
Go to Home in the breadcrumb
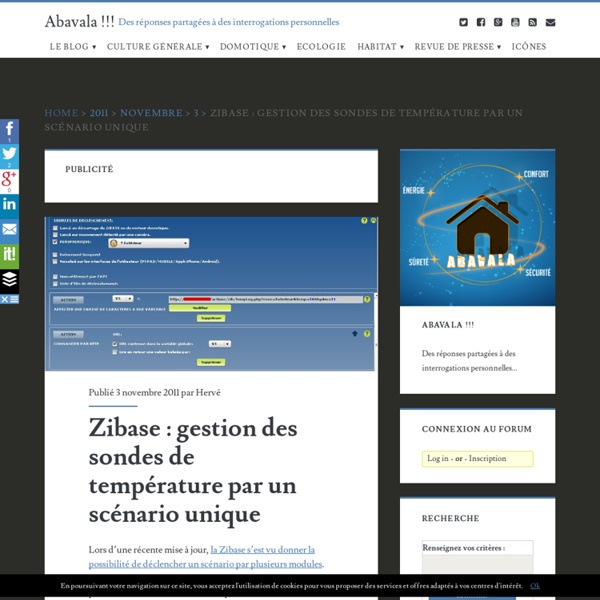coord(61,113)
